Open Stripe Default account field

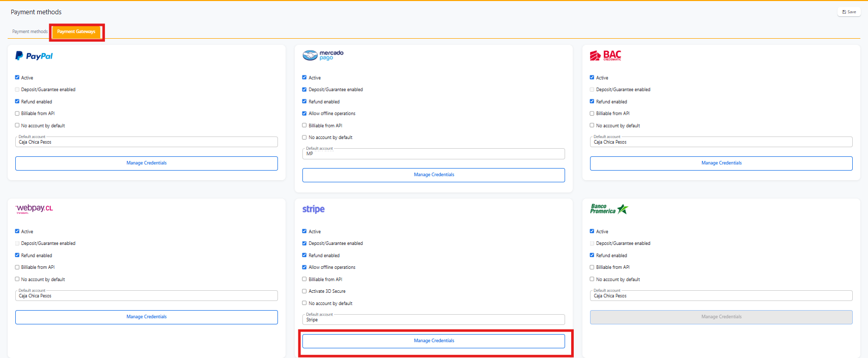pyautogui.click(x=434, y=320)
